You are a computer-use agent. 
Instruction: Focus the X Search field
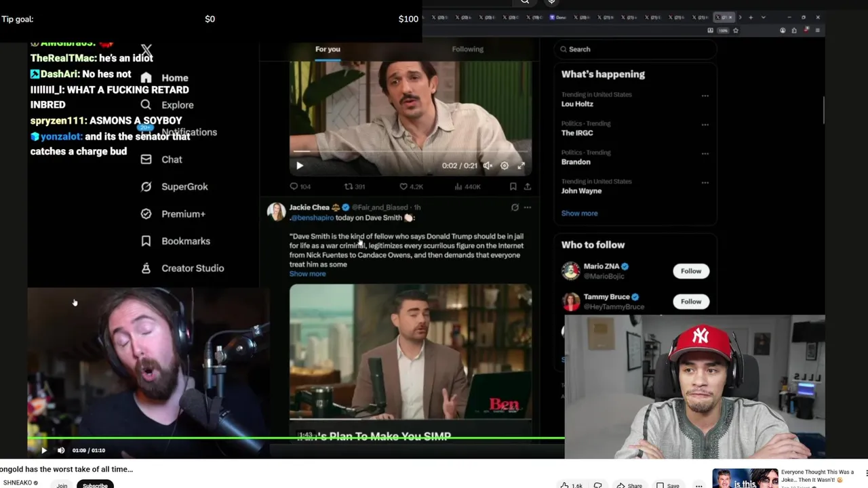click(x=635, y=49)
